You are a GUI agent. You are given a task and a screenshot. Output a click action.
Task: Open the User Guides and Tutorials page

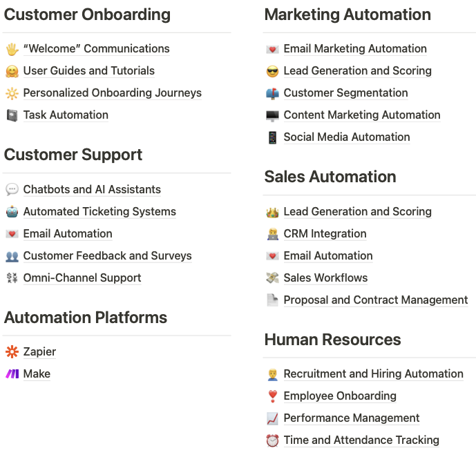[88, 71]
